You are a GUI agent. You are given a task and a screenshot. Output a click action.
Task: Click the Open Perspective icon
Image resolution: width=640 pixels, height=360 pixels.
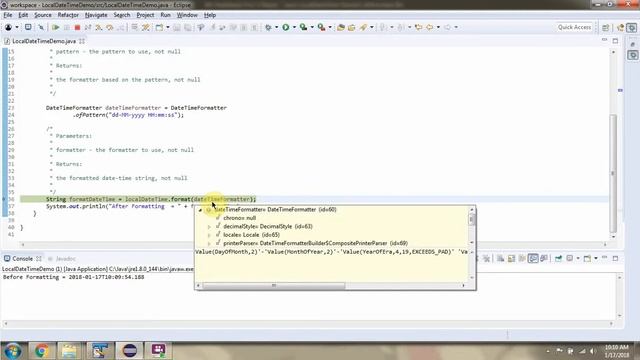point(606,27)
